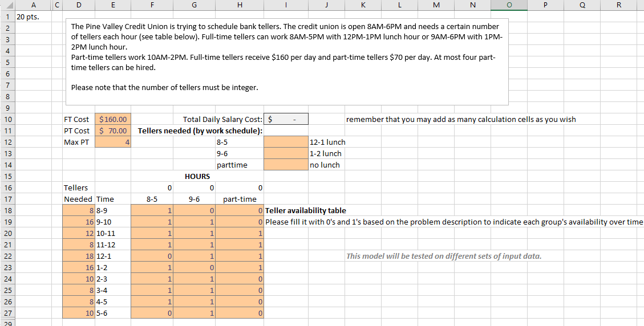Select the hours total above the part-time column
644x326 pixels.
pyautogui.click(x=240, y=188)
